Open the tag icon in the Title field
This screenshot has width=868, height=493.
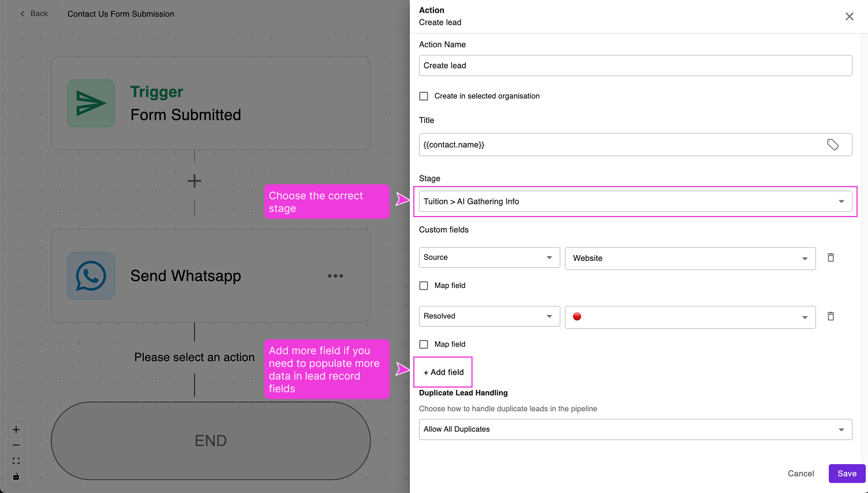coord(833,145)
